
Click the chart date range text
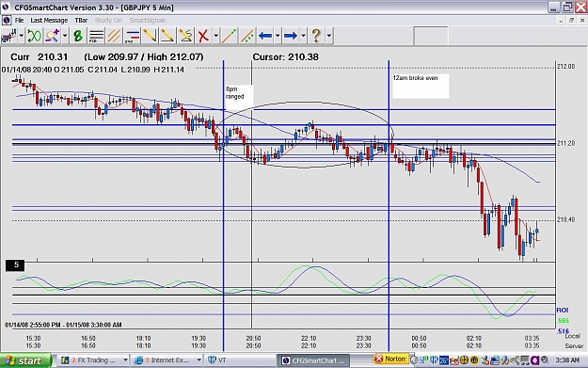point(63,325)
